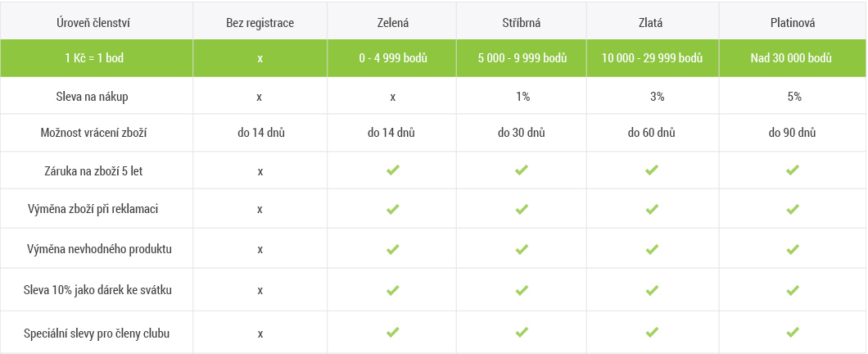Click Platinová checkmark for Výměna nevhodného produktu
Screen dimensions: 868x354
point(792,249)
